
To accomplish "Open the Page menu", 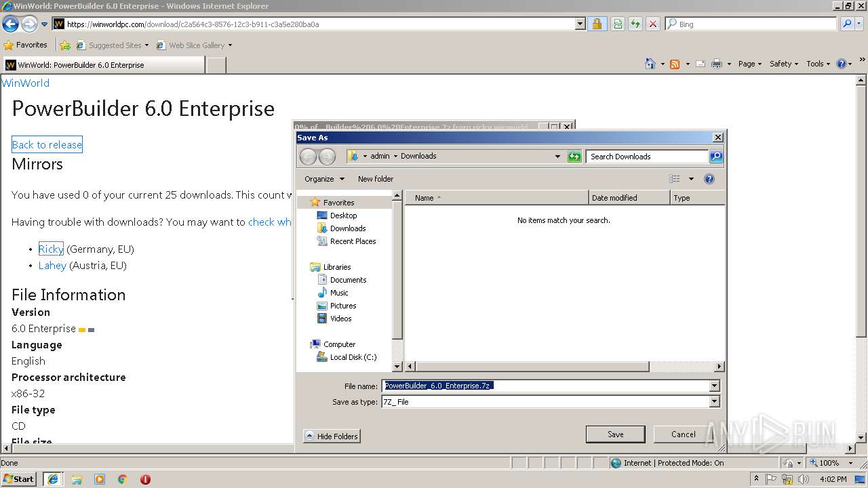I will coord(750,64).
